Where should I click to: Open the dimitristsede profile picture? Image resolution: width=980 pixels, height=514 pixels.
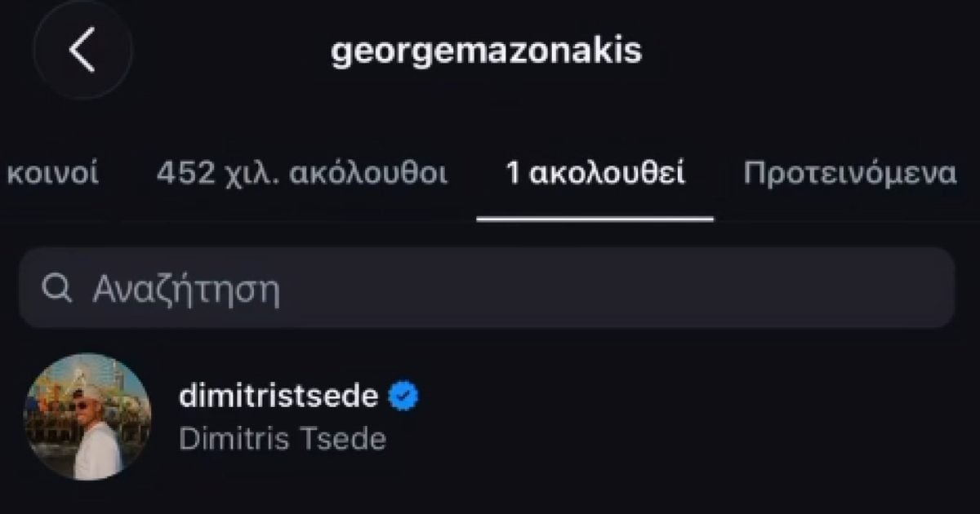point(87,417)
